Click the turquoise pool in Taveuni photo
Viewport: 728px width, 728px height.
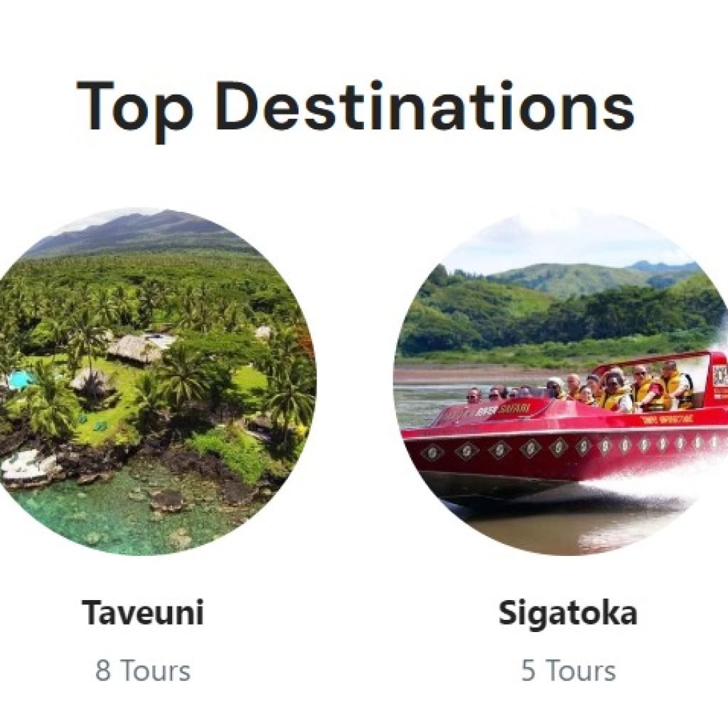[x=18, y=379]
